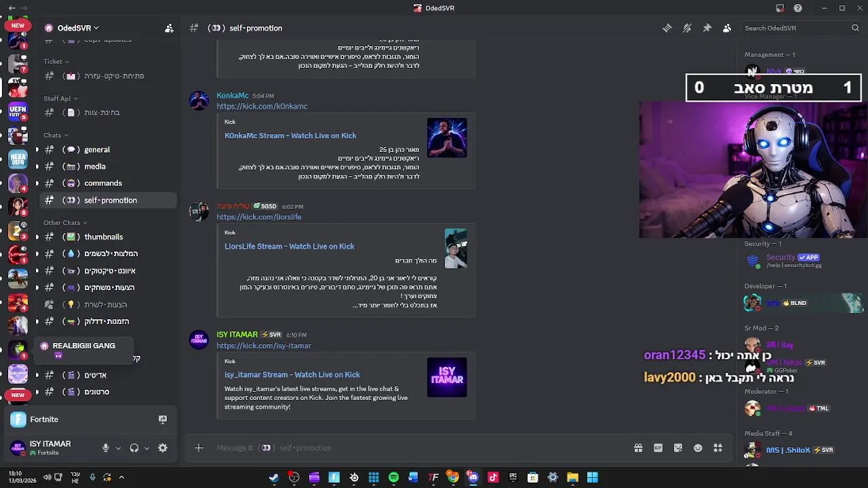The height and width of the screenshot is (488, 868).
Task: Open Steam from the taskbar
Action: [274, 478]
